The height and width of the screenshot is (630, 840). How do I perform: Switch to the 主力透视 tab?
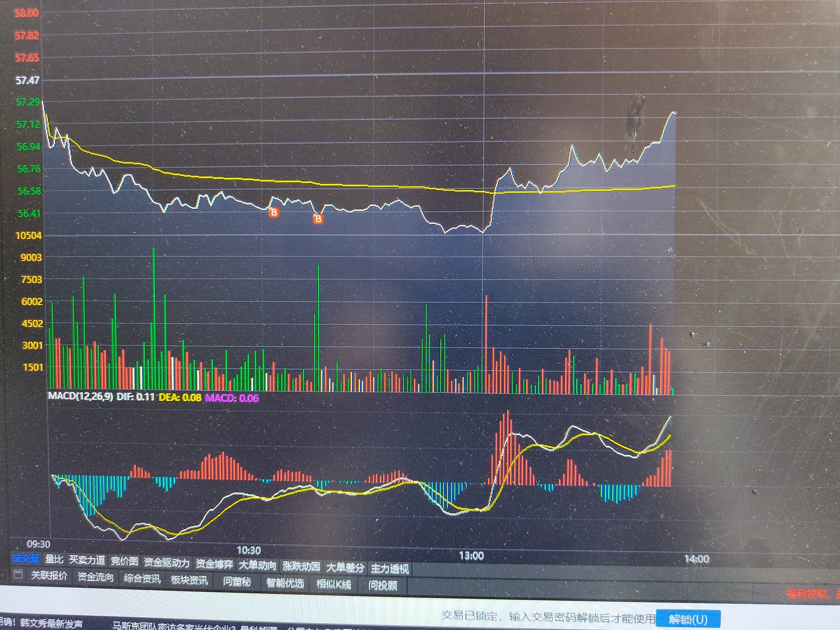pyautogui.click(x=390, y=569)
